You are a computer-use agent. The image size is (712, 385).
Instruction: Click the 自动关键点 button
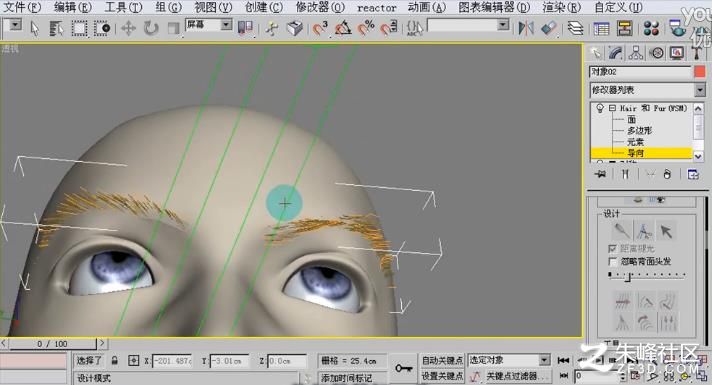[x=442, y=360]
